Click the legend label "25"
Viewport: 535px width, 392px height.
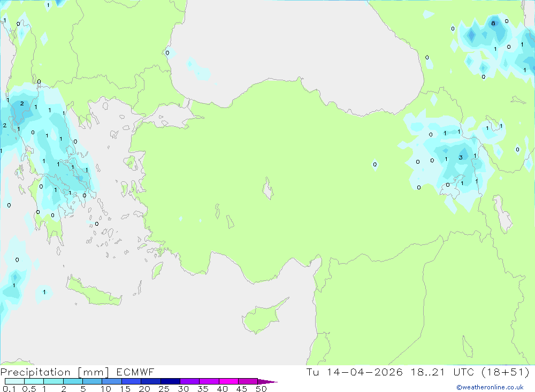(164, 389)
